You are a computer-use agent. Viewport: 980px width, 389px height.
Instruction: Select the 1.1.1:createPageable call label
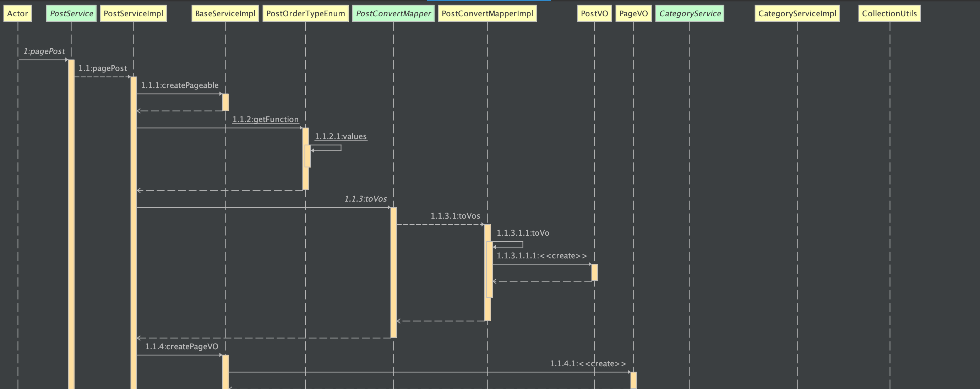tap(180, 85)
